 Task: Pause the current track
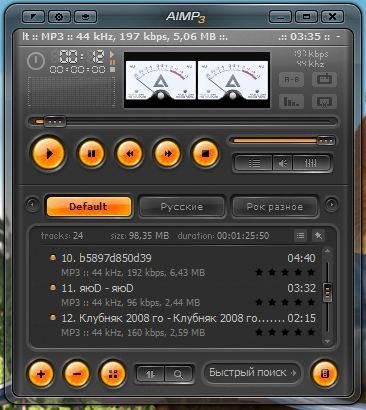(x=91, y=154)
